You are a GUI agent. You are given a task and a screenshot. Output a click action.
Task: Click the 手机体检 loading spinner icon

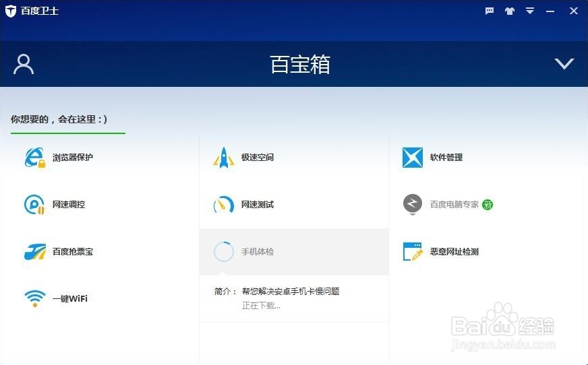click(224, 252)
